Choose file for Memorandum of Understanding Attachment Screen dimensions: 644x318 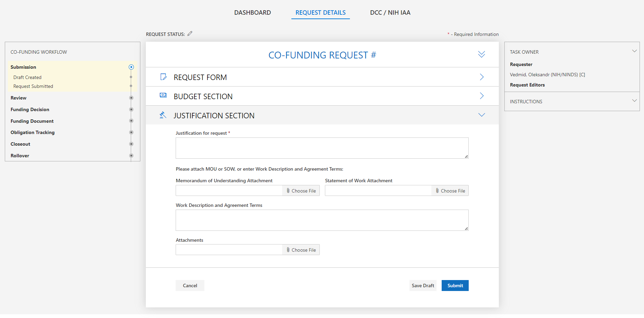301,191
